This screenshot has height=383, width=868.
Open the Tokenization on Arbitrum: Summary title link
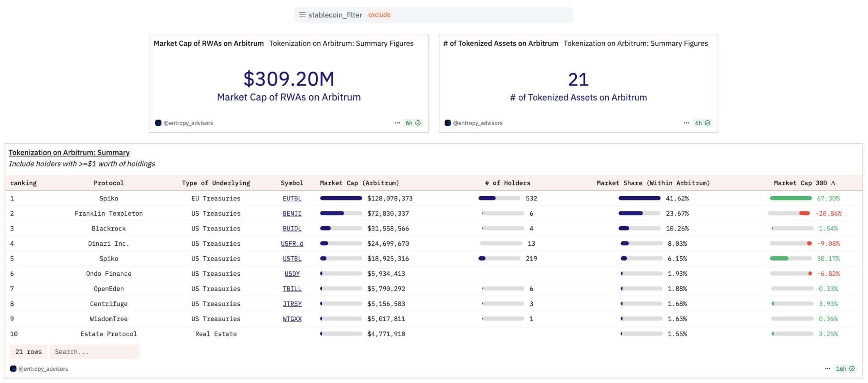pyautogui.click(x=69, y=153)
